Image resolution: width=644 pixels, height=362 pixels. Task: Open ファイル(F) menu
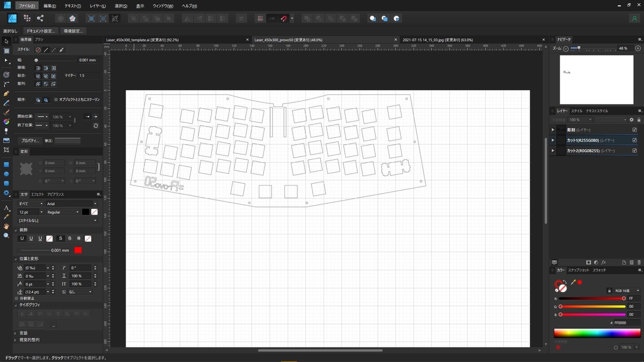point(26,6)
